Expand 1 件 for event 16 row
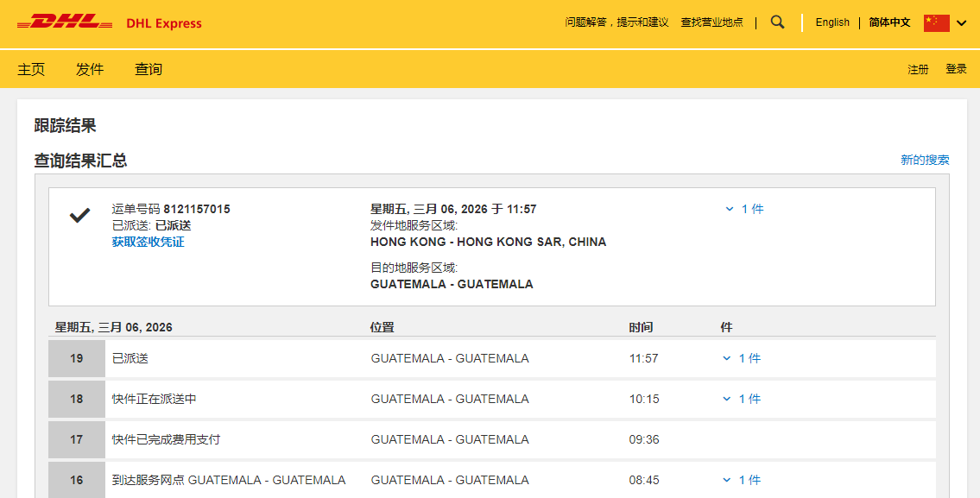This screenshot has width=980, height=498. click(742, 480)
